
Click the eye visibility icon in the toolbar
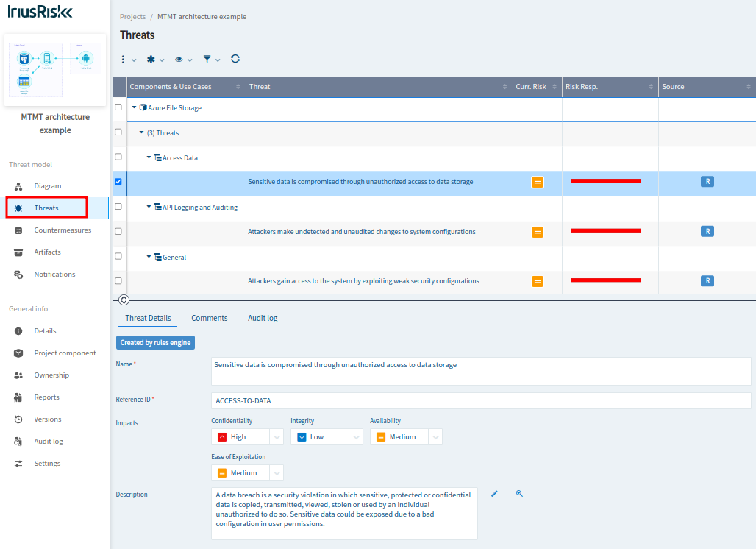click(180, 59)
